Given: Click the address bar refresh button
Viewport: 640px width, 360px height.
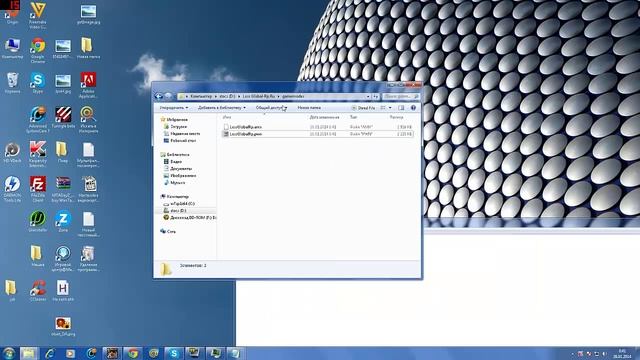Looking at the screenshot, I should coord(376,96).
